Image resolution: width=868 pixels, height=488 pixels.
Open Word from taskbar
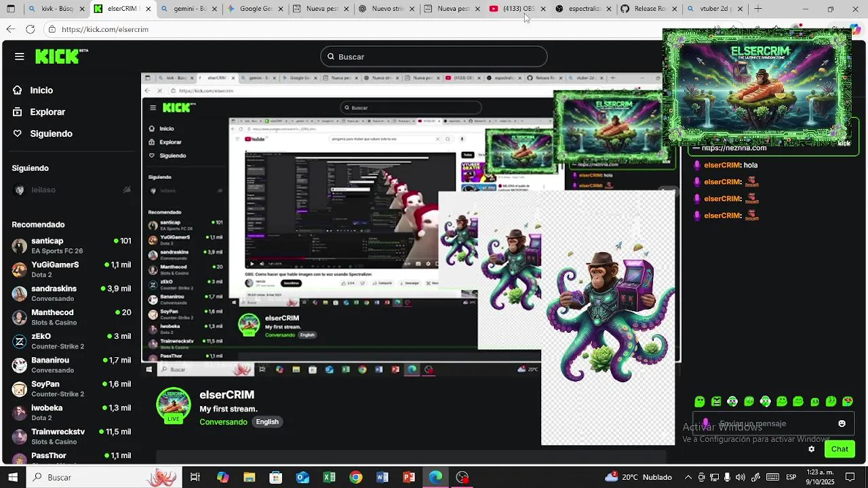(x=382, y=477)
